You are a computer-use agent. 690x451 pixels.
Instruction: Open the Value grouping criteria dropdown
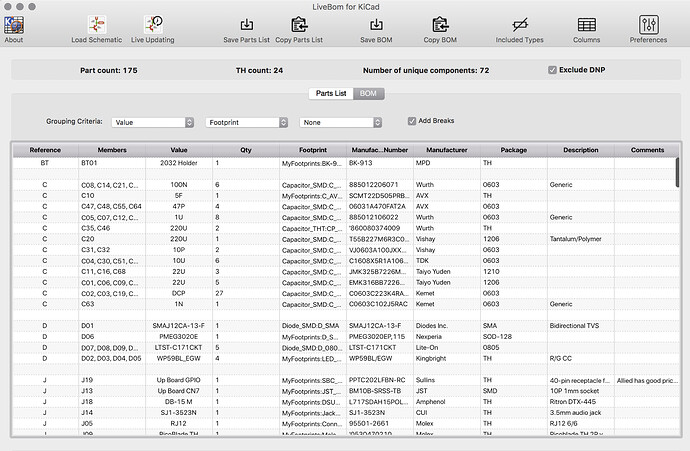(x=153, y=122)
